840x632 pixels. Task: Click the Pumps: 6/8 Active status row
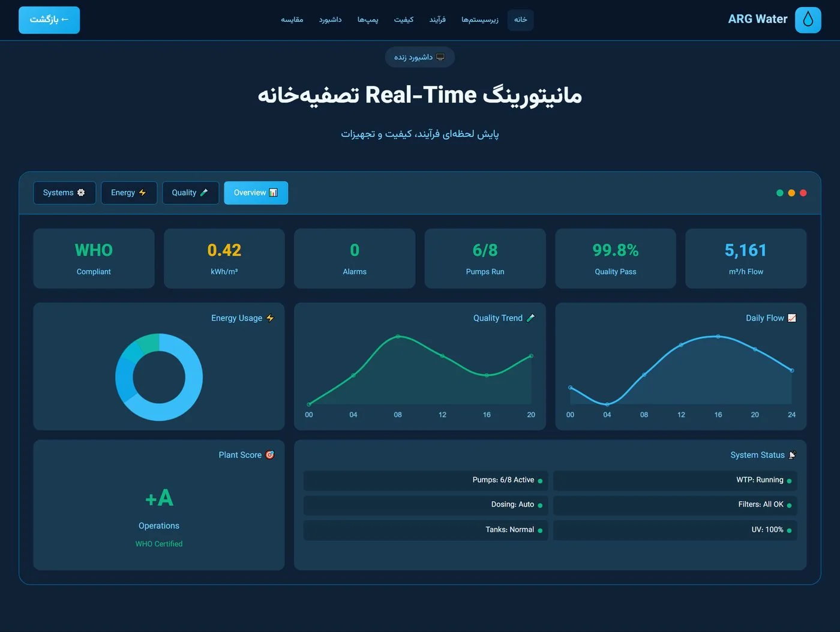pyautogui.click(x=426, y=480)
